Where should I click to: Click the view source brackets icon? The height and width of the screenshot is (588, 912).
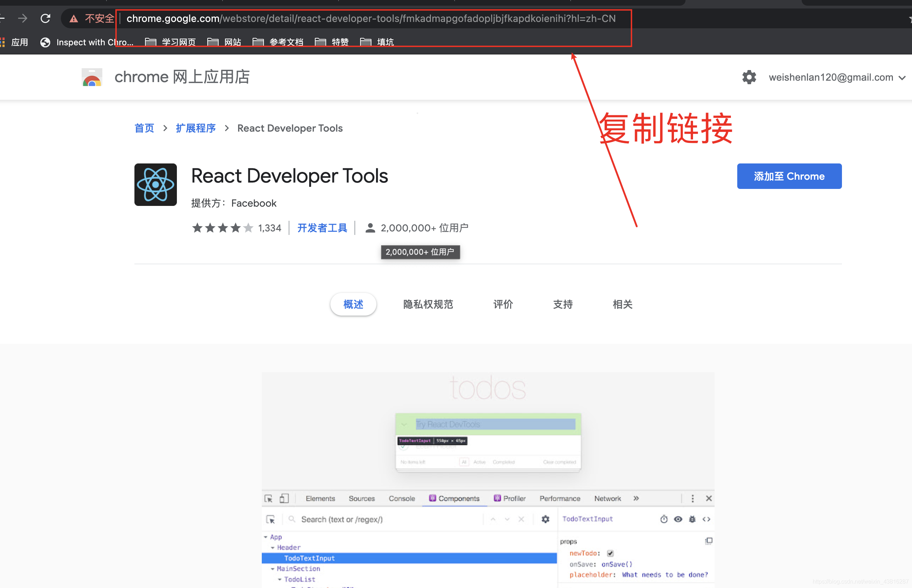click(x=706, y=519)
